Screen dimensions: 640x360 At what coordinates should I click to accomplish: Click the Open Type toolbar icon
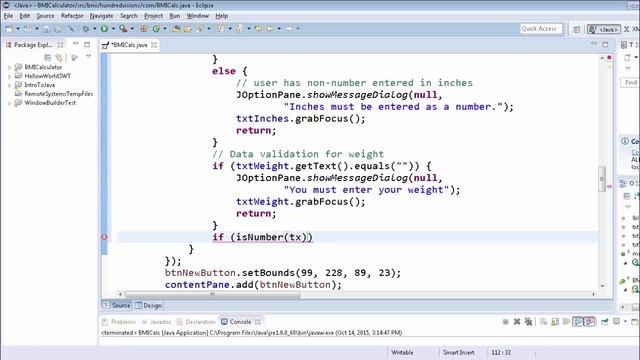point(176,29)
